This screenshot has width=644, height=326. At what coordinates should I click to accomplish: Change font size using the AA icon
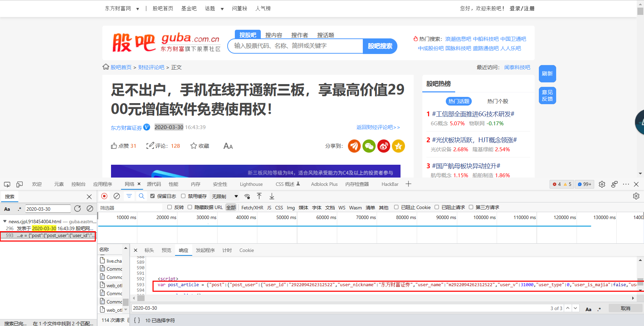point(228,146)
